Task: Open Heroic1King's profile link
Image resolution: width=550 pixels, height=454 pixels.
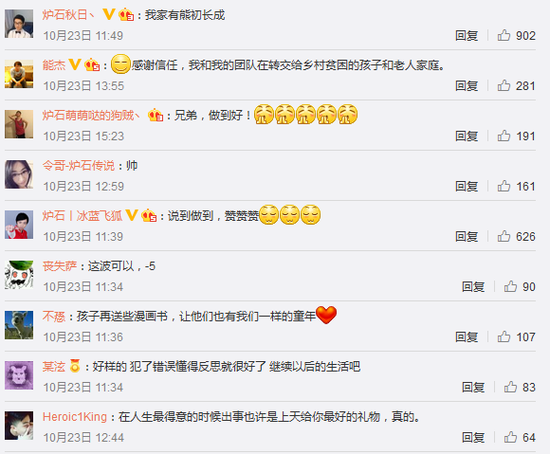Action: pos(75,417)
